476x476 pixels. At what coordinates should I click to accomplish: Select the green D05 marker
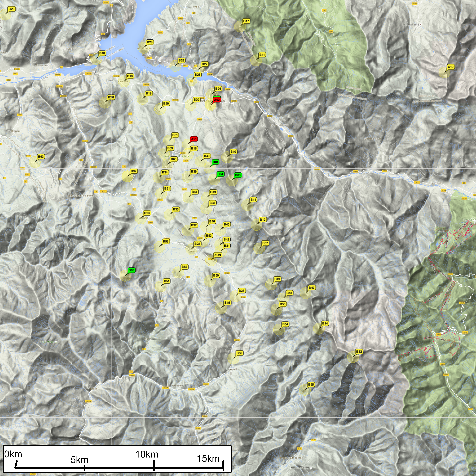tap(131, 270)
